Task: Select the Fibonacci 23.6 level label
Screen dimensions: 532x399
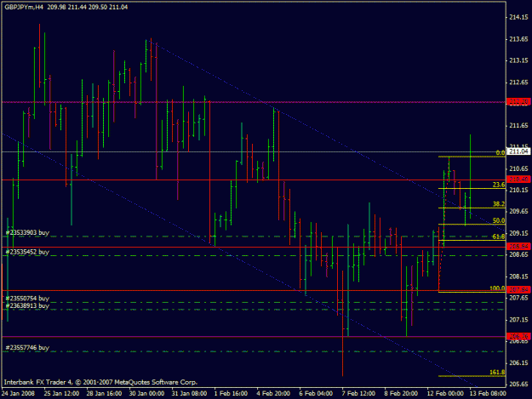Action: pyautogui.click(x=499, y=185)
